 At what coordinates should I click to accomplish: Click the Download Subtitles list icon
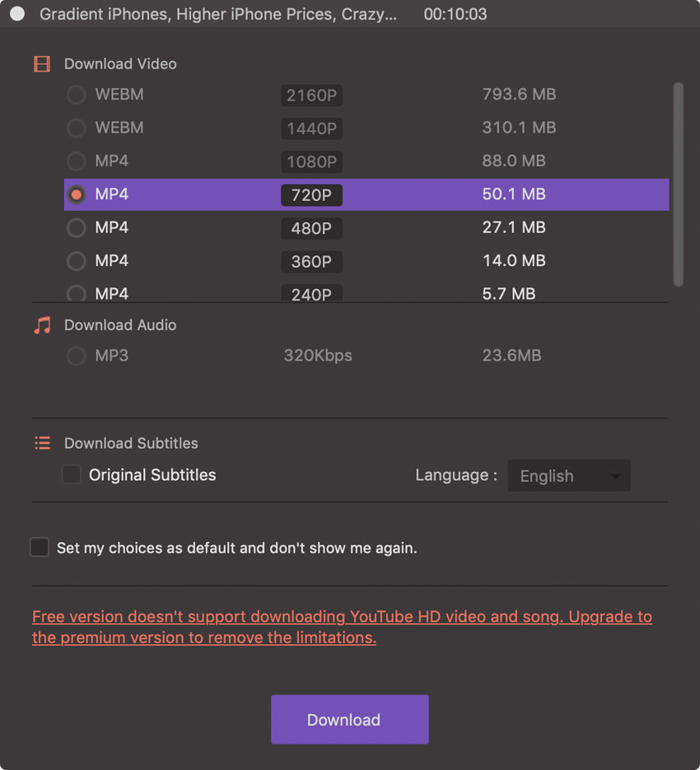click(42, 443)
